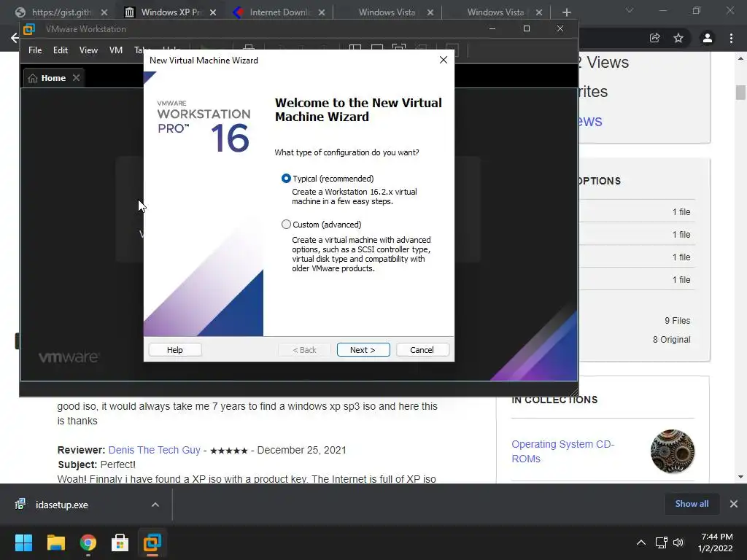This screenshot has height=560, width=747.
Task: Open the Windows Start menu
Action: point(23,542)
